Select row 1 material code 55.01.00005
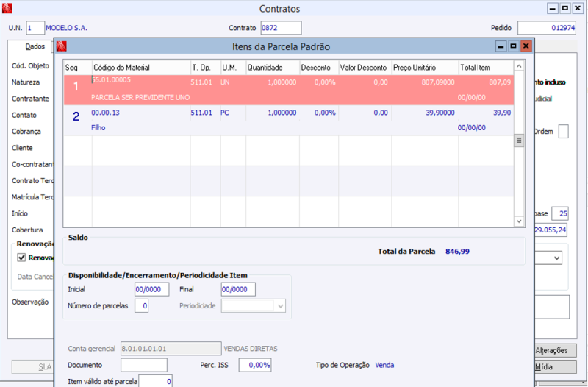The width and height of the screenshot is (588, 387). (x=112, y=79)
